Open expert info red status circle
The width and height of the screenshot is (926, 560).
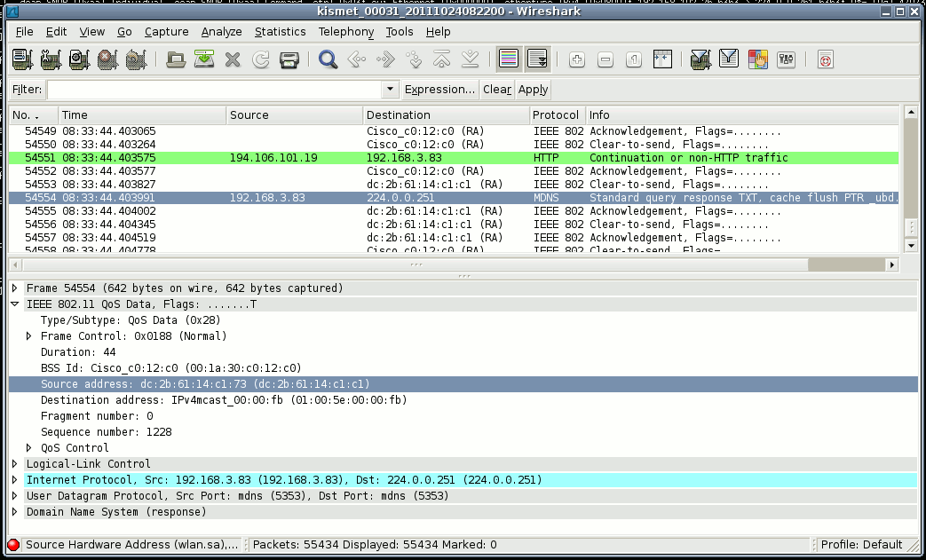point(13,545)
